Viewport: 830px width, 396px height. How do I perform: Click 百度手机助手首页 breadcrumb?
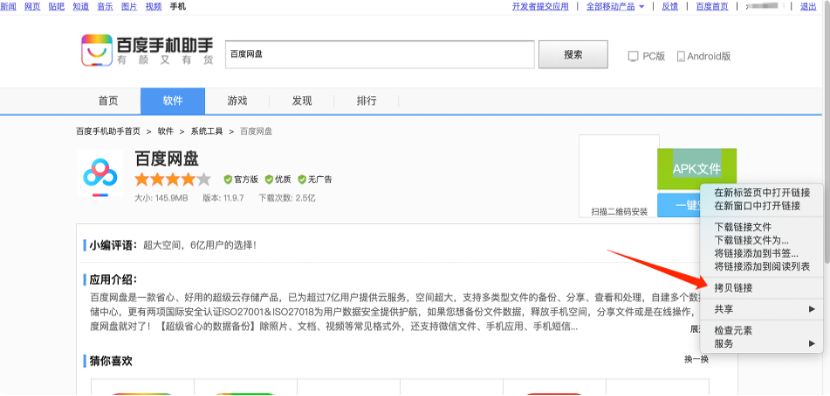109,131
